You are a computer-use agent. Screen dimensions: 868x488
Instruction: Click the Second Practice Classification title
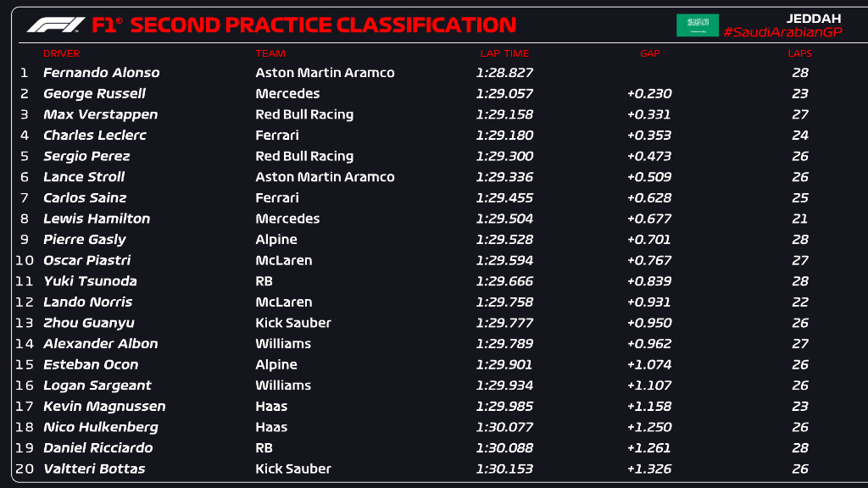tap(323, 25)
